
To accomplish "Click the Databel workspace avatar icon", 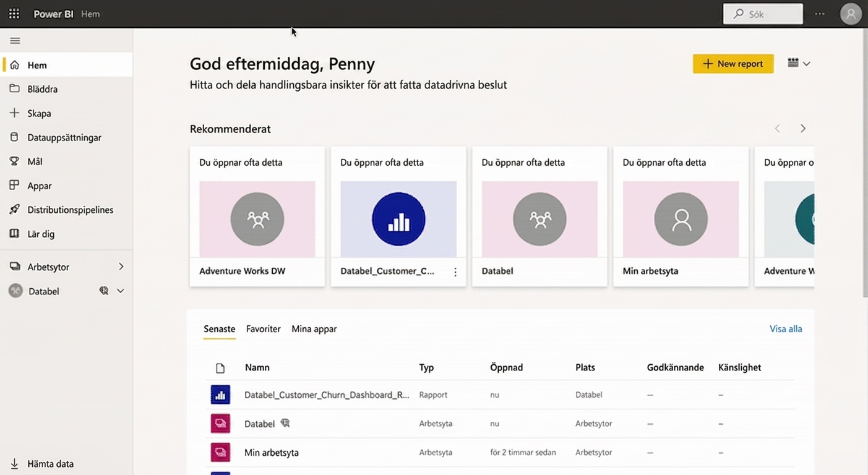I will coord(15,291).
